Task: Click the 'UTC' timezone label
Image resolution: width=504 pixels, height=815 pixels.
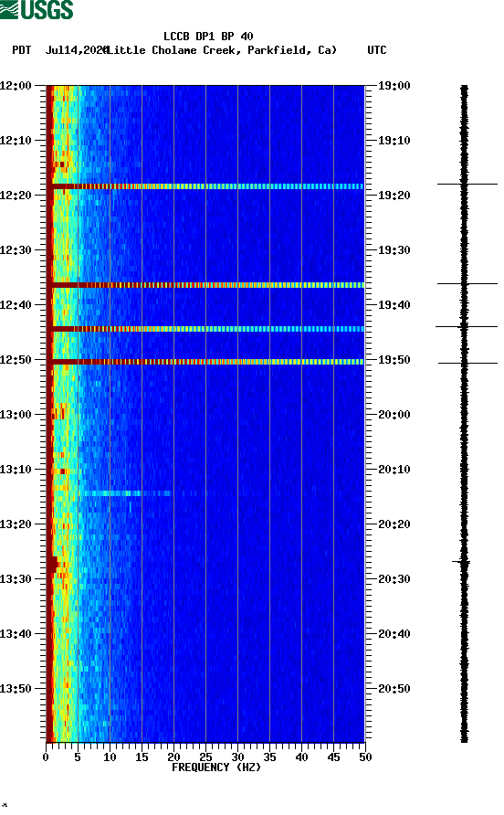Action: tap(377, 50)
